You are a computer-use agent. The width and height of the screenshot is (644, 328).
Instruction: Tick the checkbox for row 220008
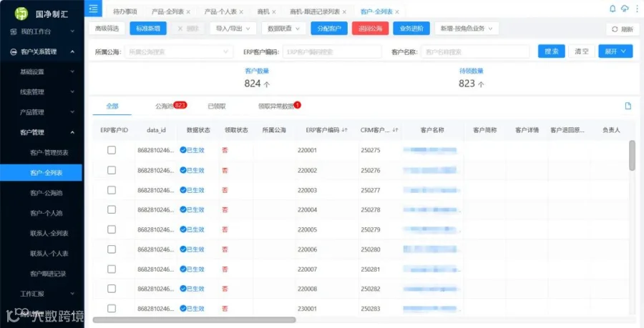(112, 289)
